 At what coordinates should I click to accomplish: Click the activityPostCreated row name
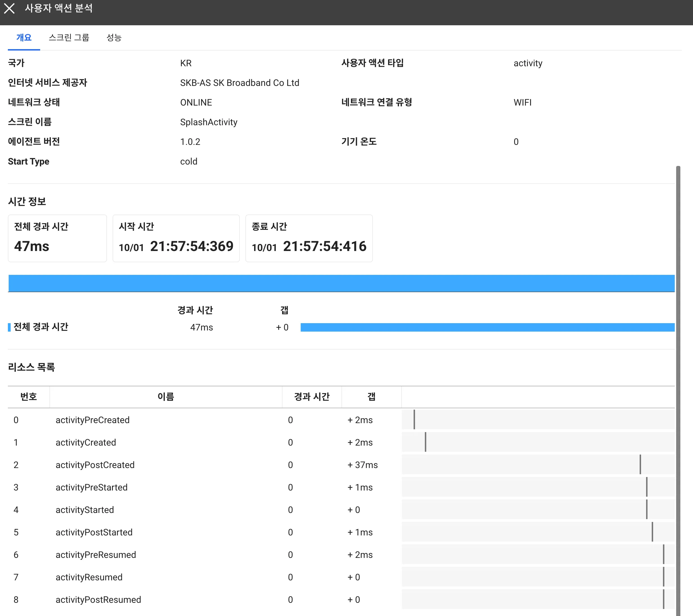point(95,465)
